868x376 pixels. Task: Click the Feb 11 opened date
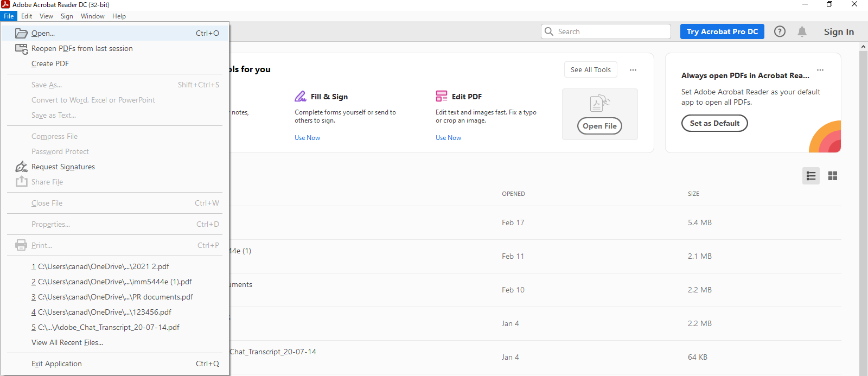tap(513, 256)
